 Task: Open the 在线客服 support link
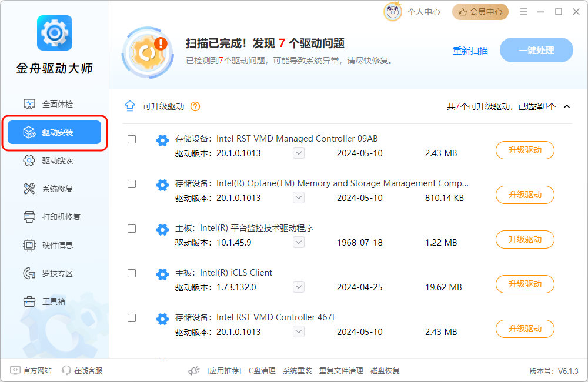82,370
